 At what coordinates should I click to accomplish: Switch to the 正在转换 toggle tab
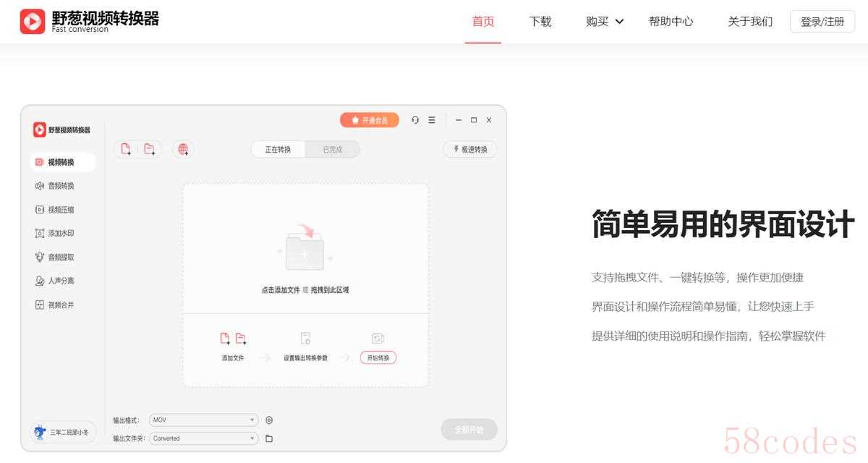[x=278, y=150]
